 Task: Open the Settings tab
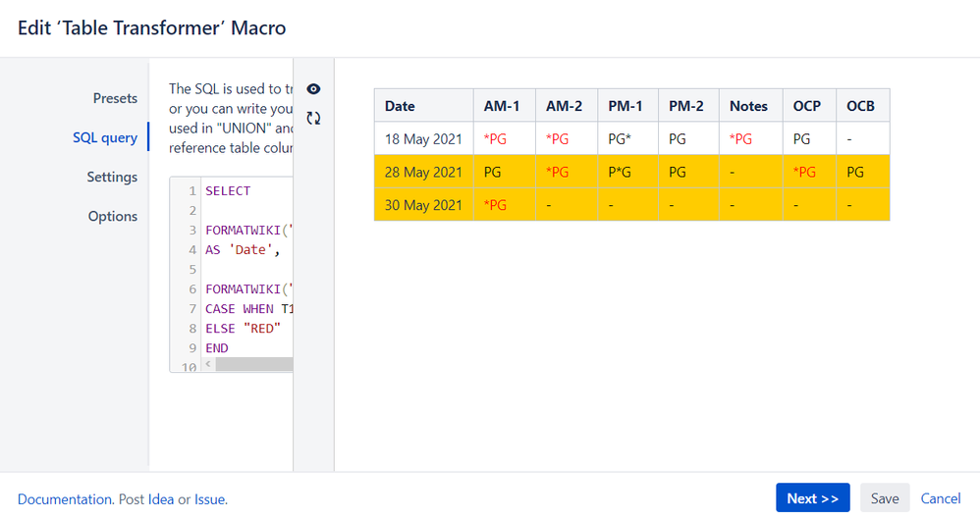pos(112,177)
